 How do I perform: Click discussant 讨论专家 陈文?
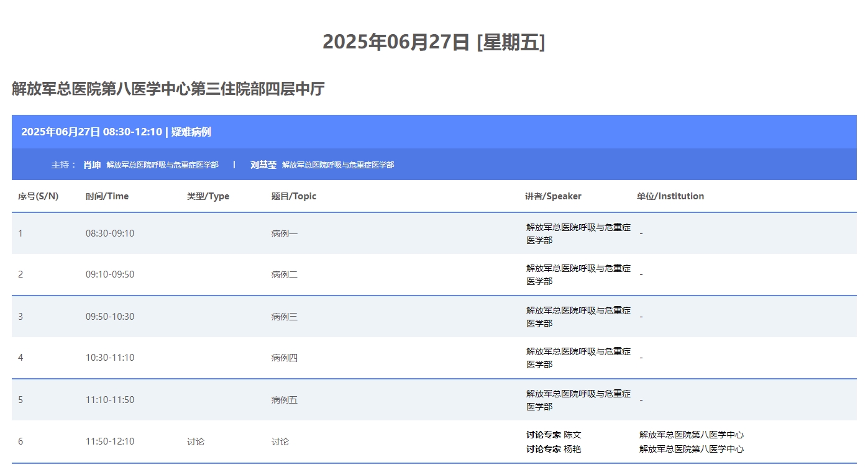click(x=554, y=435)
